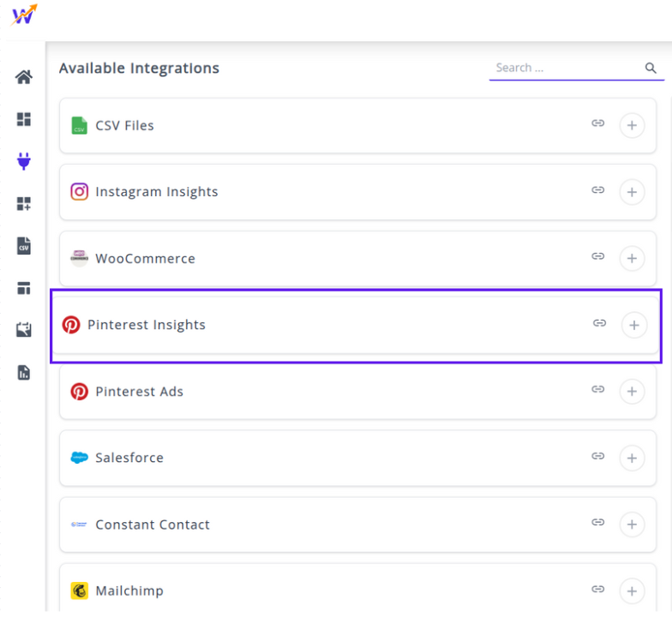The width and height of the screenshot is (672, 618).
Task: Open the dashboard grid icon in sidebar
Action: pos(24,119)
